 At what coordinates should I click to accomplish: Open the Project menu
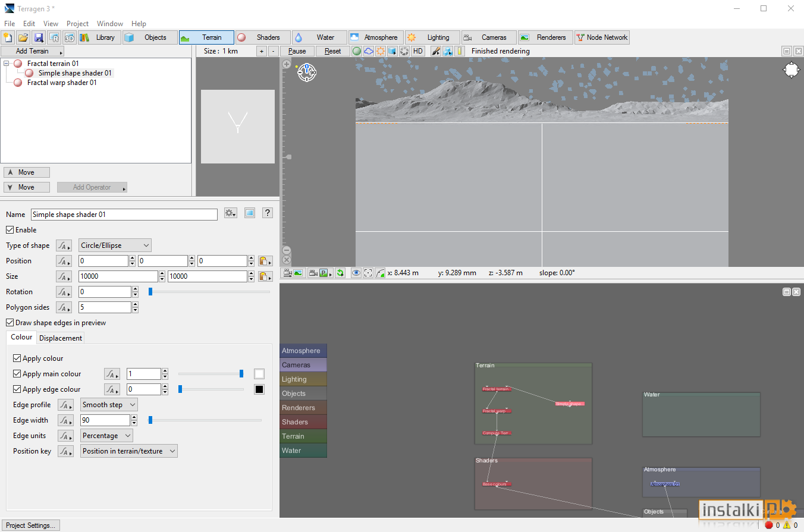[77, 24]
